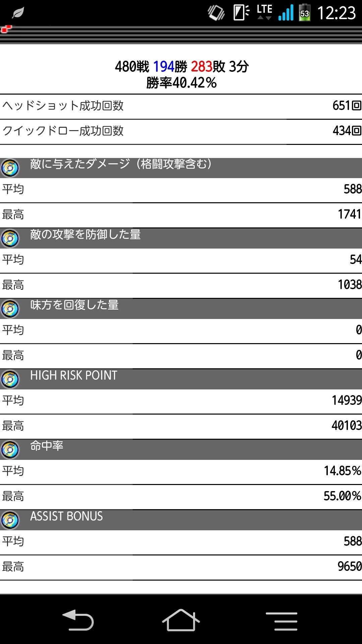Click the disc icon beside ASSIST BONUS
This screenshot has height=644, width=362.
tap(10, 520)
